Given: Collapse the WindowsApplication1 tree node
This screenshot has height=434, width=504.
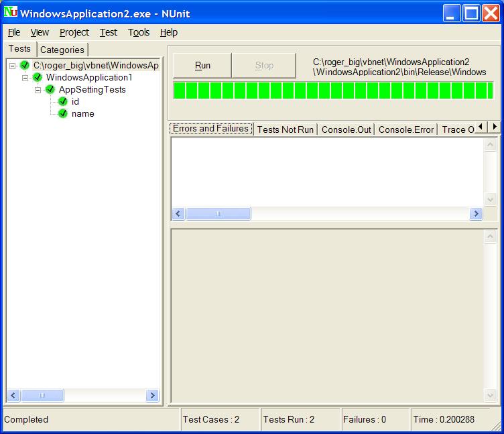Looking at the screenshot, I should 25,78.
